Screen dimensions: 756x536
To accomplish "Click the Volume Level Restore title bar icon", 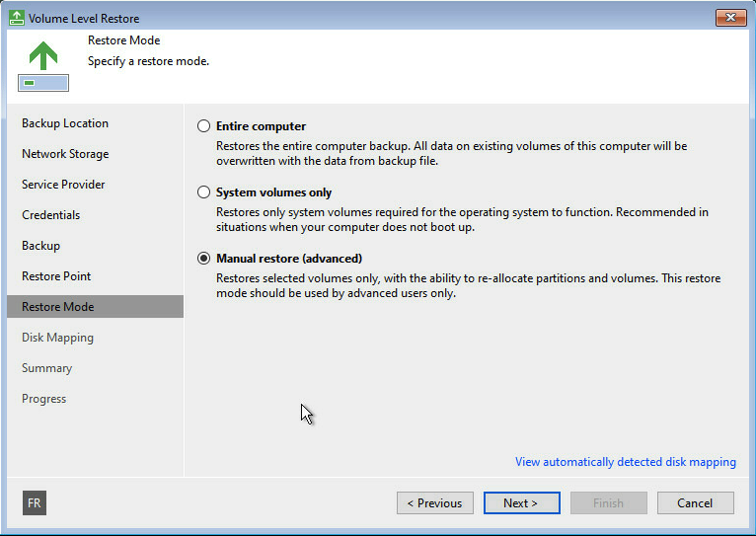I will [17, 19].
